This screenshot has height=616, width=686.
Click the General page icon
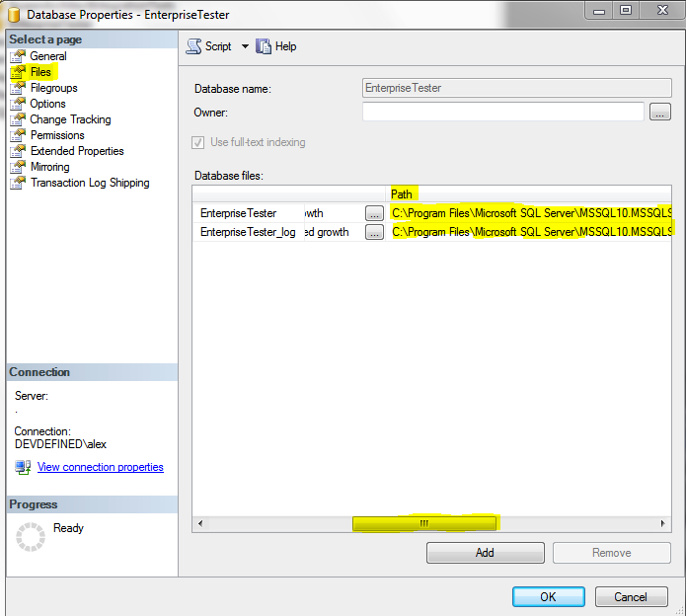point(18,56)
